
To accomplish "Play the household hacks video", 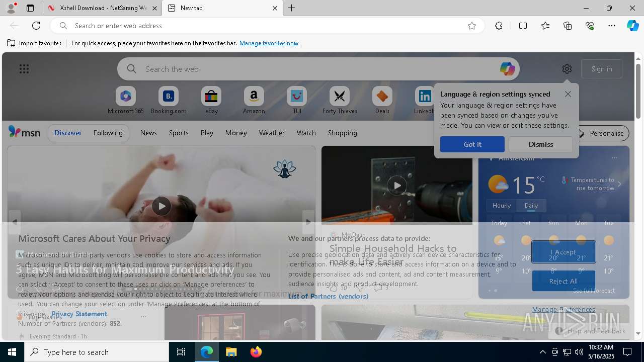I will (397, 186).
